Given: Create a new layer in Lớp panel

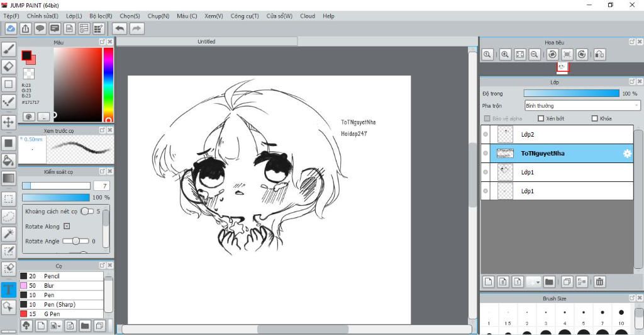Looking at the screenshot, I should [488, 281].
